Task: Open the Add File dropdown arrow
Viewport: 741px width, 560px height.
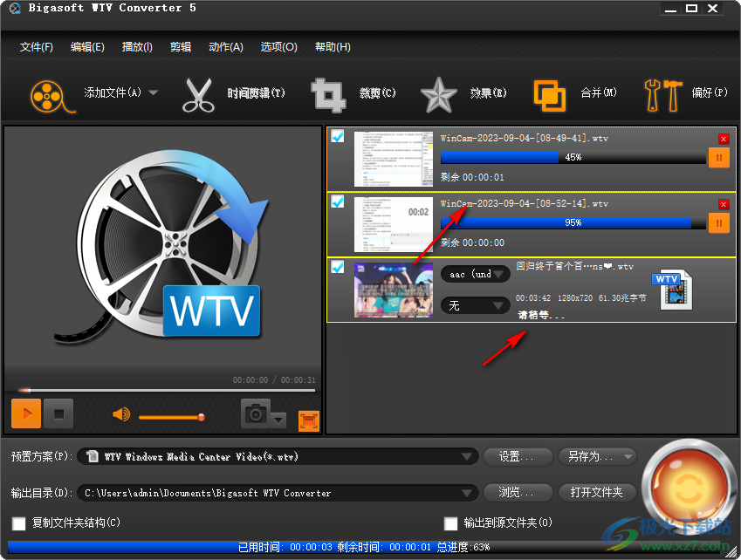Action: 153,92
